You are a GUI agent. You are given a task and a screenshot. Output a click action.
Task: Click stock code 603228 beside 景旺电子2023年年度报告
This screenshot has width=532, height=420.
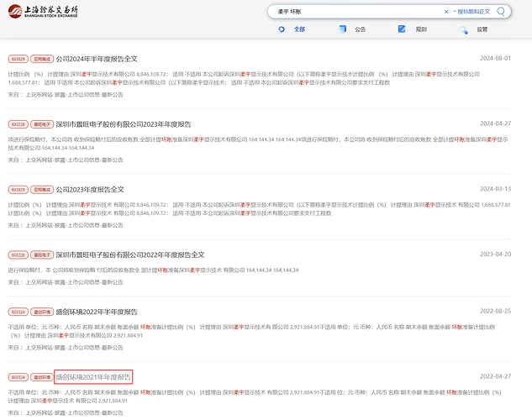[x=18, y=124]
